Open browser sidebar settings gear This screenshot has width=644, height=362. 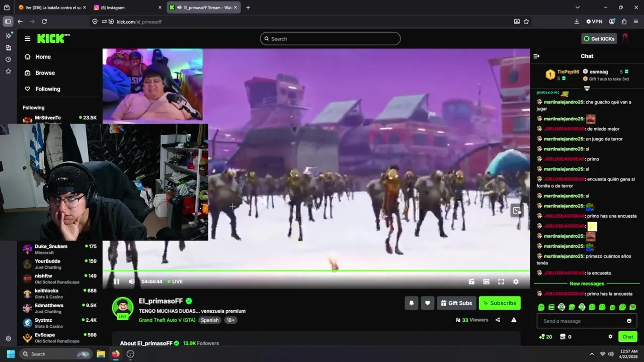(x=8, y=338)
